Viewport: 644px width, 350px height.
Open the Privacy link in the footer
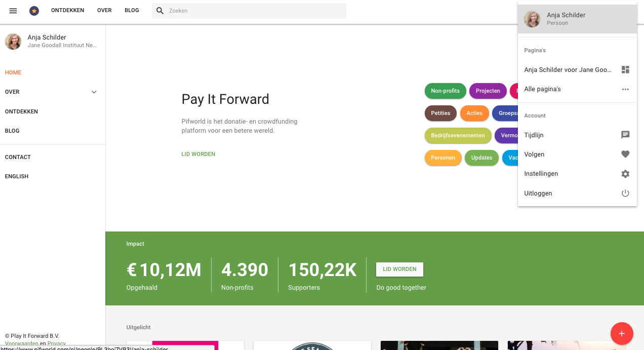[x=57, y=344]
